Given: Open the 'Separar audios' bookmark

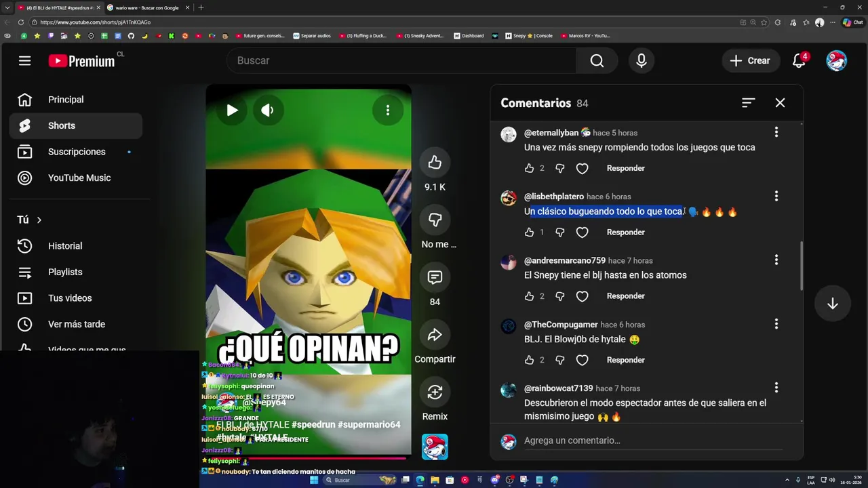Looking at the screenshot, I should coord(312,36).
